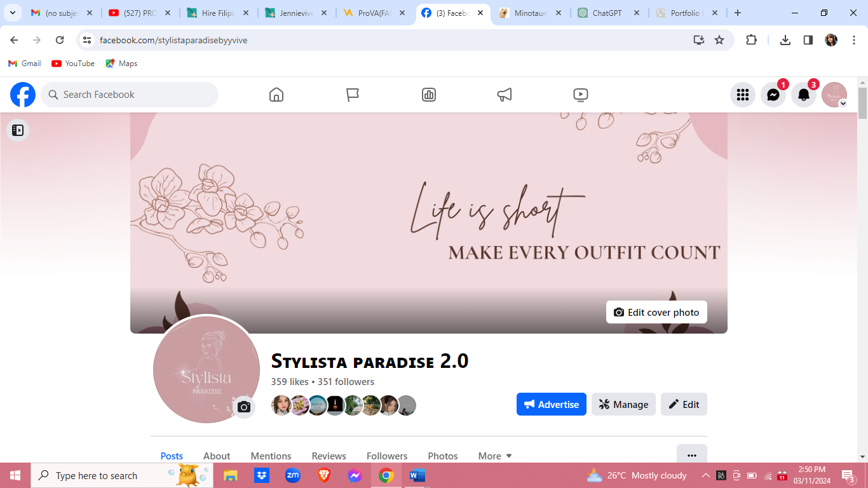The image size is (868, 488).
Task: Open a new browser tab
Action: pyautogui.click(x=737, y=13)
